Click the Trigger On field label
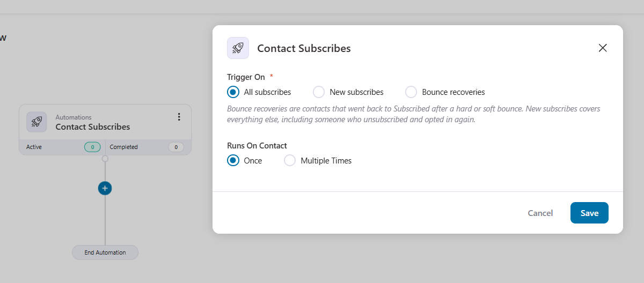Viewport: 644px width, 283px height. (246, 77)
